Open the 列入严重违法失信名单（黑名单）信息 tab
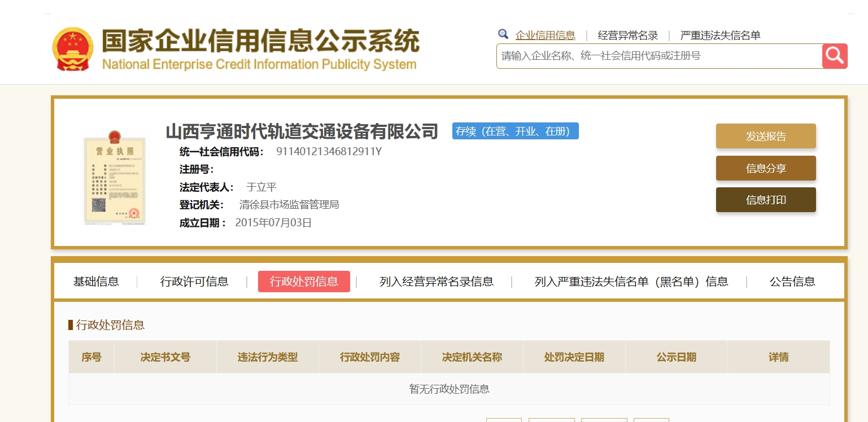The height and width of the screenshot is (422, 868). 631,282
